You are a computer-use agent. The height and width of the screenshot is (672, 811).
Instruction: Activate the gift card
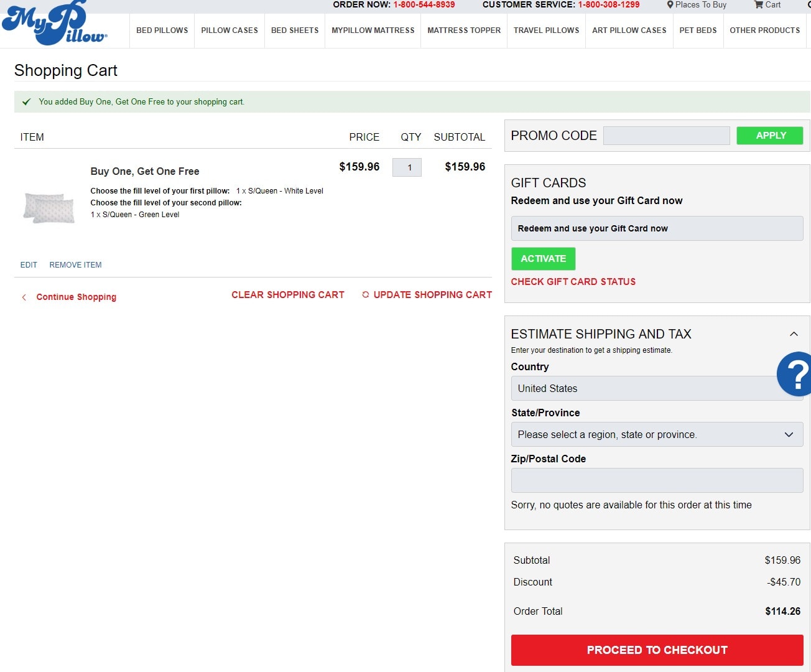click(544, 259)
